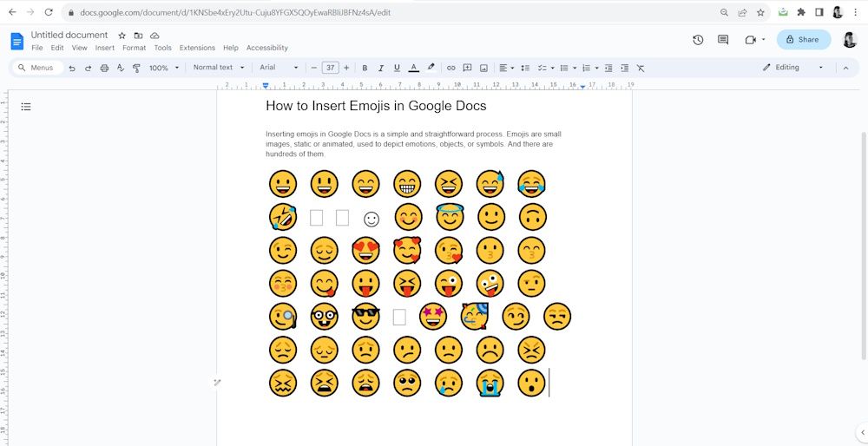
Task: Toggle italic formatting
Action: (381, 68)
